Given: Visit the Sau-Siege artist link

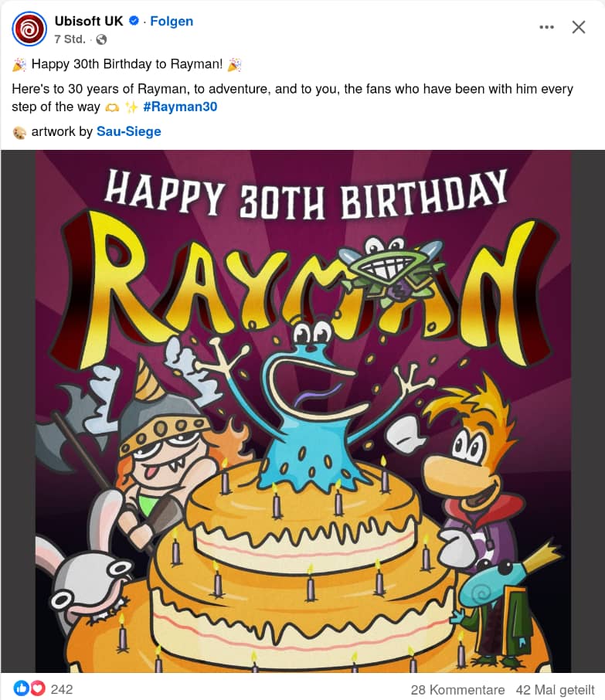Looking at the screenshot, I should coord(128,131).
